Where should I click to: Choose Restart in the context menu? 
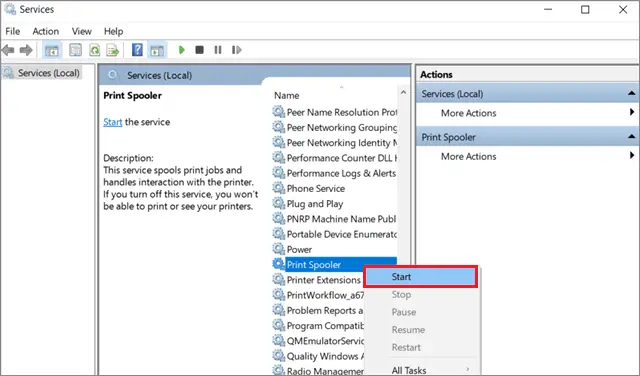420,347
